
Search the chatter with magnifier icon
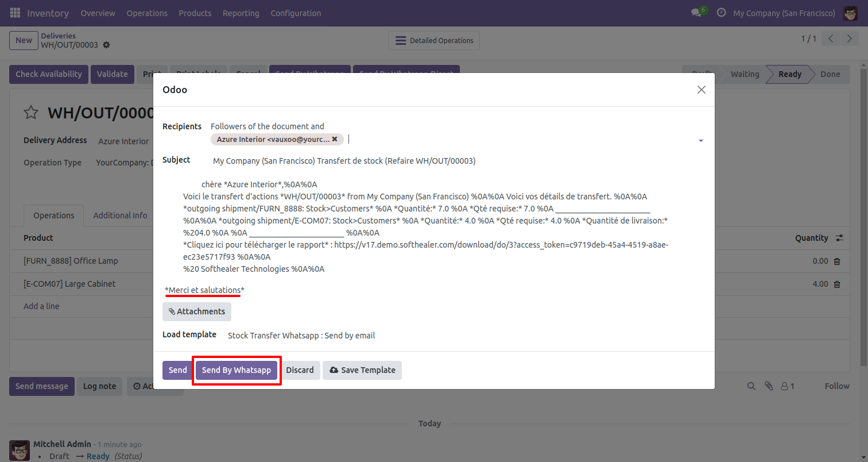pyautogui.click(x=751, y=386)
